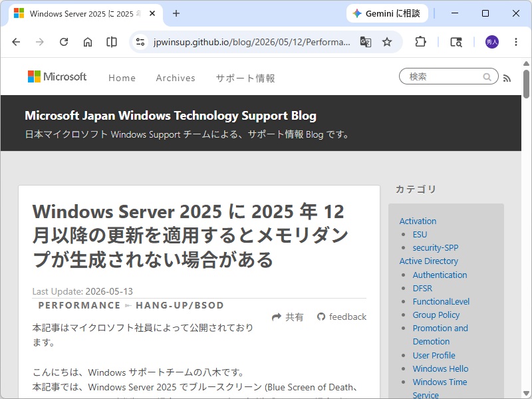Click the page vertical scrollbar thumb
Viewport: 532px width, 399px height.
pyautogui.click(x=526, y=84)
